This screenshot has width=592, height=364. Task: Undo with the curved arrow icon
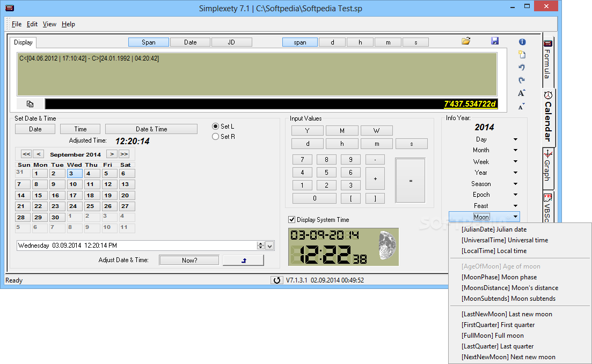click(x=522, y=67)
